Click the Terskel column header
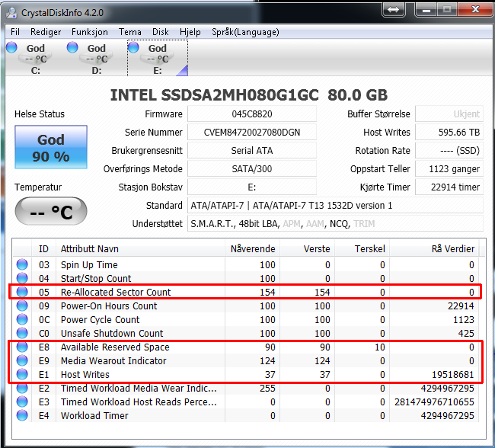Screen dimensions: 495x448 [x=362, y=248]
